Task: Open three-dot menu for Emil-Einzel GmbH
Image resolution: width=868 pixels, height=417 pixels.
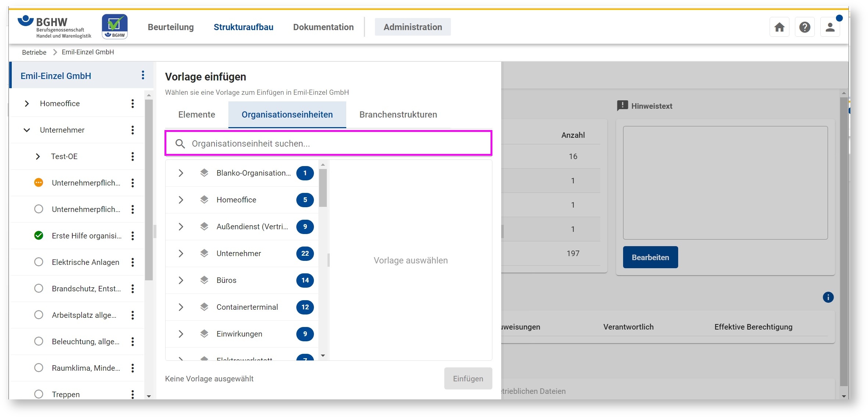Action: click(x=143, y=76)
